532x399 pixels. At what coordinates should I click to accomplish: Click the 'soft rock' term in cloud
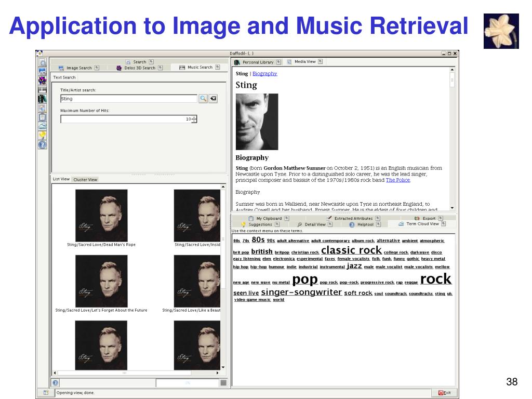pyautogui.click(x=358, y=293)
